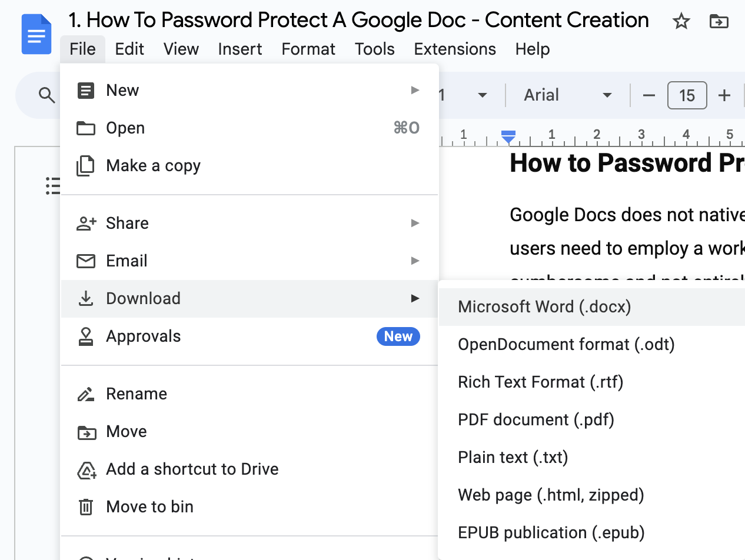Click the move-to-folder icon beside the title
The height and width of the screenshot is (560, 745).
[719, 22]
